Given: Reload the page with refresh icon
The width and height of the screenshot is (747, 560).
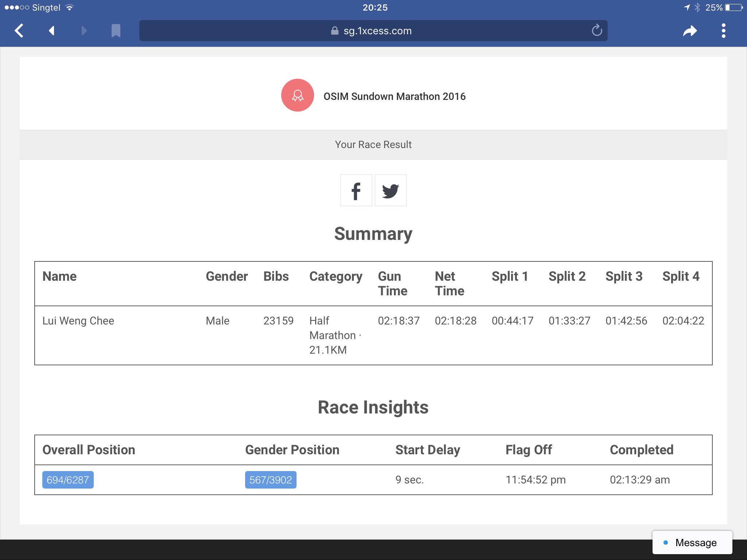Looking at the screenshot, I should tap(597, 30).
